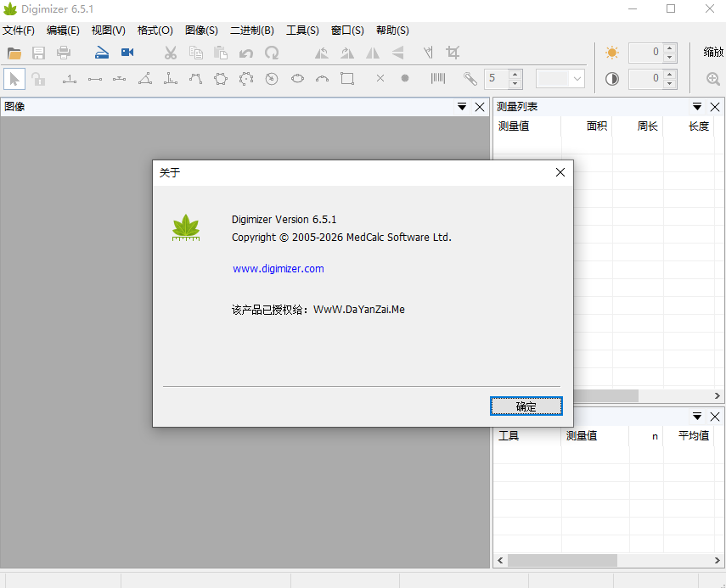
Task: Click 确定 in the 关于 dialog
Action: [526, 406]
